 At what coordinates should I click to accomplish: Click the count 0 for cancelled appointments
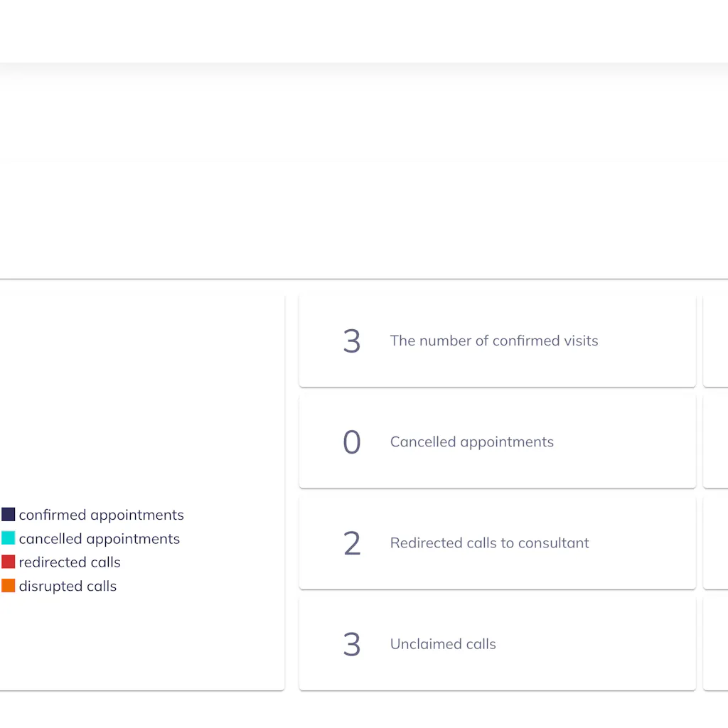coord(352,442)
